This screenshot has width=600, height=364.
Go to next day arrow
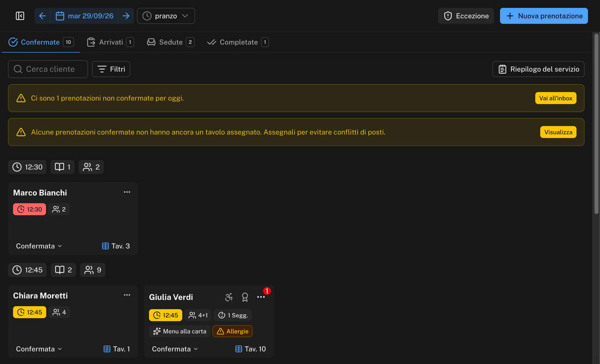click(x=126, y=16)
